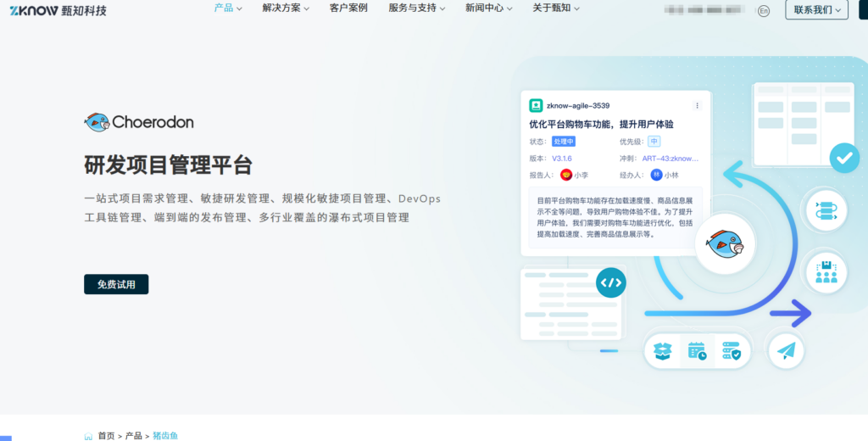Screen dimensions: 868x441
Task: Click the server shield security icon
Action: tap(732, 351)
